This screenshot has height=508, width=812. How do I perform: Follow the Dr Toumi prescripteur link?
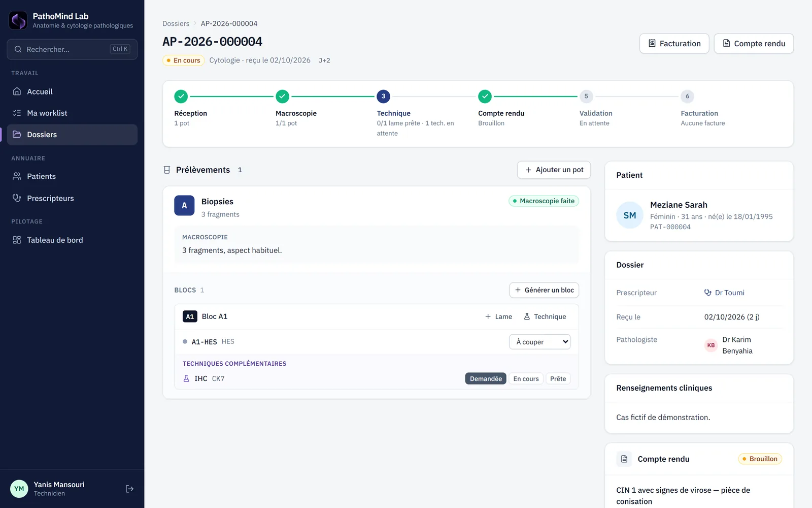coord(724,293)
